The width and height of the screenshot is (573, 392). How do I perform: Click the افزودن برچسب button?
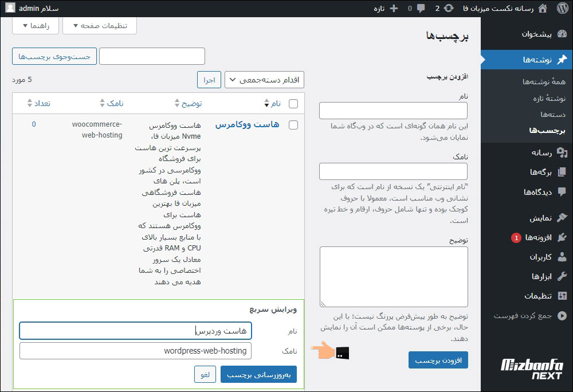(438, 360)
